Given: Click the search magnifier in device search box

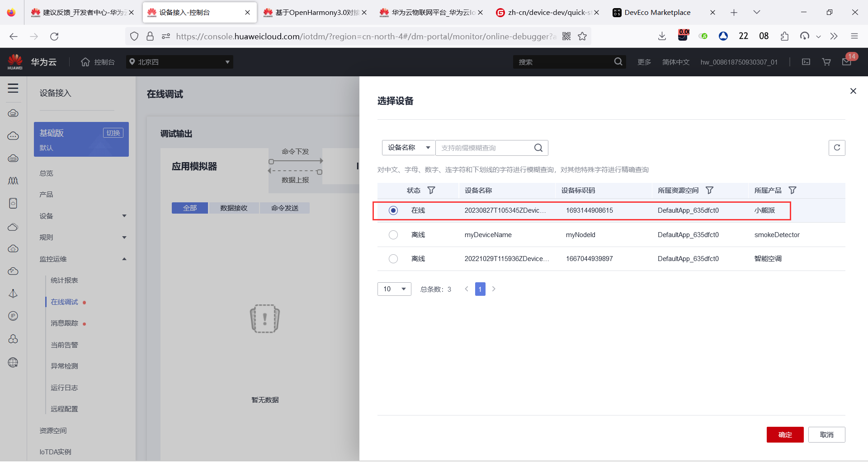Looking at the screenshot, I should 538,148.
